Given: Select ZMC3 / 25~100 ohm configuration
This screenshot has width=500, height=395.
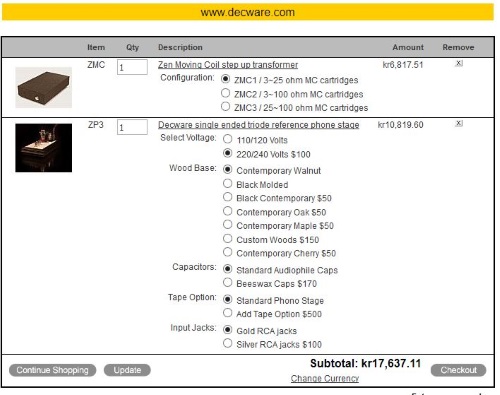Looking at the screenshot, I should (x=225, y=107).
